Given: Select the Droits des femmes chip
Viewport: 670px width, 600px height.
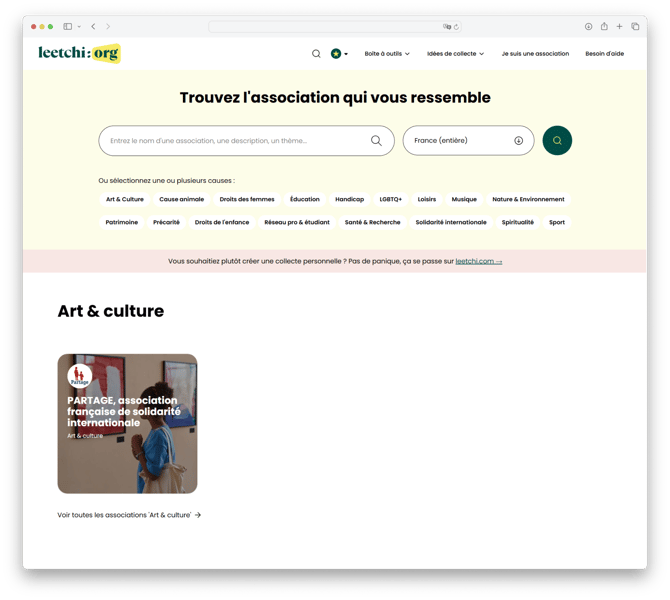Looking at the screenshot, I should pyautogui.click(x=247, y=199).
